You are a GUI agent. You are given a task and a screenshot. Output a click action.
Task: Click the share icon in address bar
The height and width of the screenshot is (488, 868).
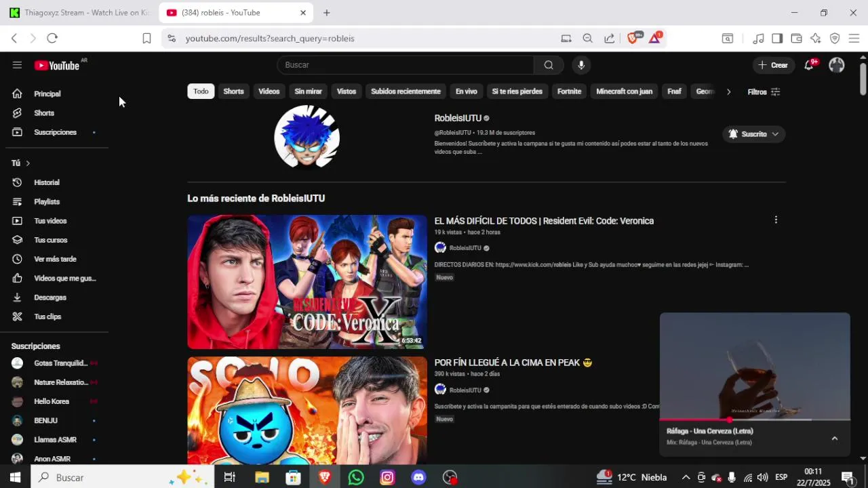(x=610, y=39)
